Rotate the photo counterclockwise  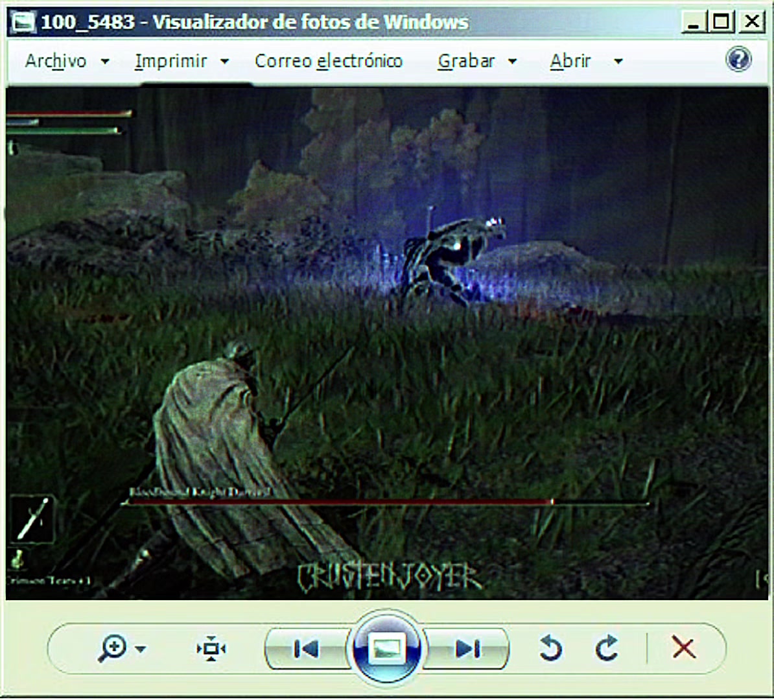[550, 648]
